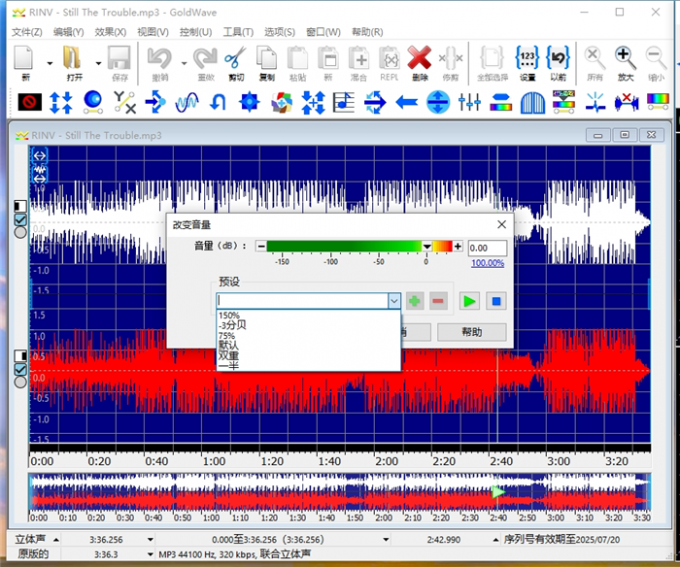Viewport: 680px width, 567px height.
Task: Click the blue left arrow effect icon
Action: point(406,102)
